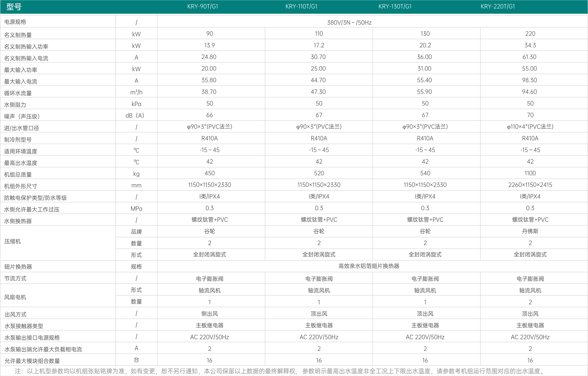Click the 风扇电机 row label

coord(15,297)
